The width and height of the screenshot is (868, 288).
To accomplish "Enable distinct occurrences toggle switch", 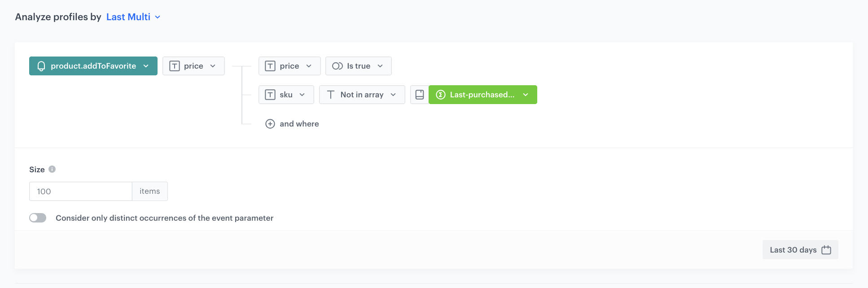I will 38,218.
